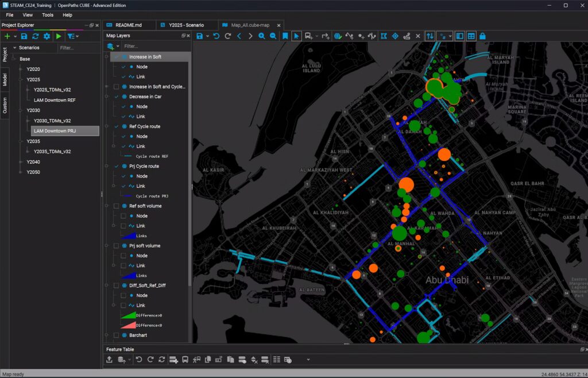The width and height of the screenshot is (588, 378).
Task: Uncheck the Decrease in Car layer
Action: pos(118,96)
